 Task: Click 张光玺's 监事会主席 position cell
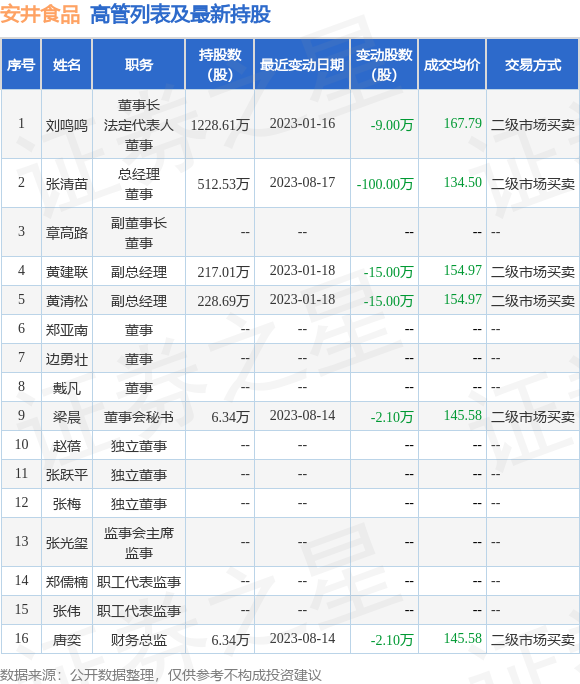coord(139,543)
